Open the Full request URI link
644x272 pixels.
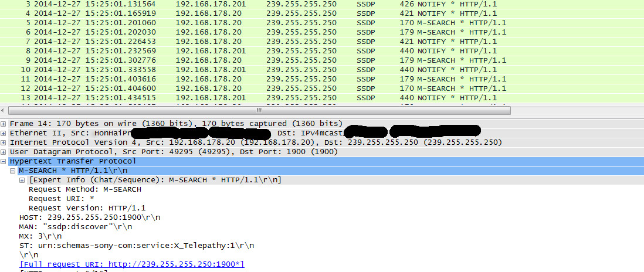click(131, 264)
